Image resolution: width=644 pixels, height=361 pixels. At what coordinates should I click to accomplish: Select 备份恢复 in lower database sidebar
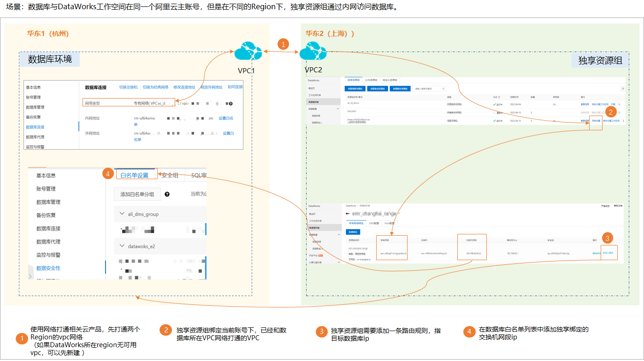tap(46, 215)
